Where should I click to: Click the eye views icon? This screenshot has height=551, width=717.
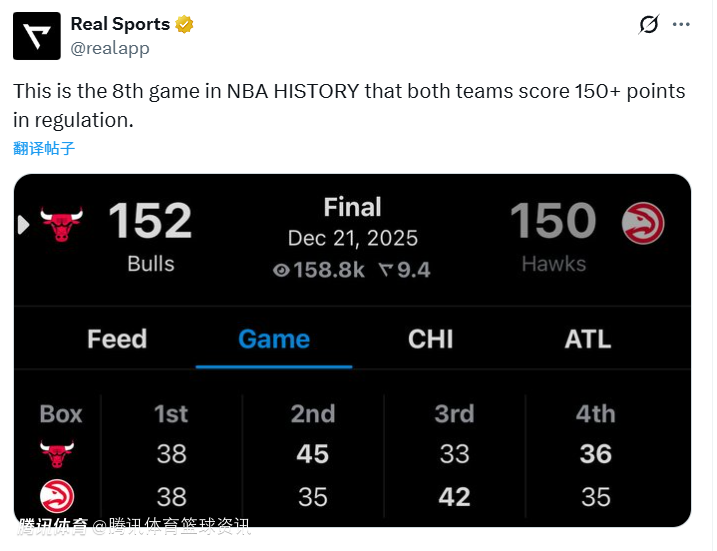pos(281,270)
